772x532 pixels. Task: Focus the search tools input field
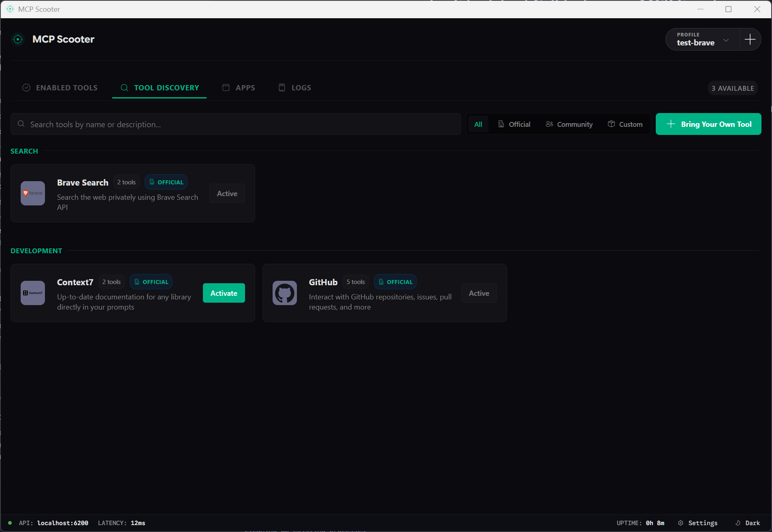[236, 124]
